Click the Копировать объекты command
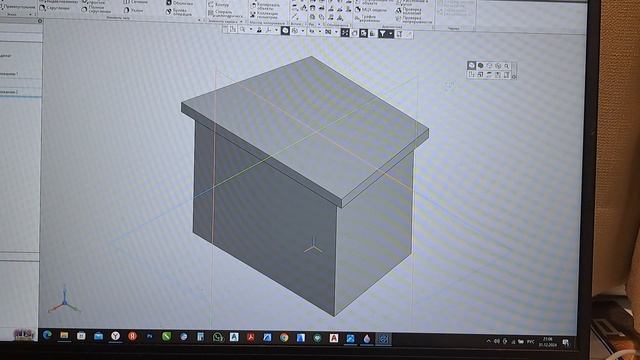The width and height of the screenshot is (640, 360). pos(265,6)
